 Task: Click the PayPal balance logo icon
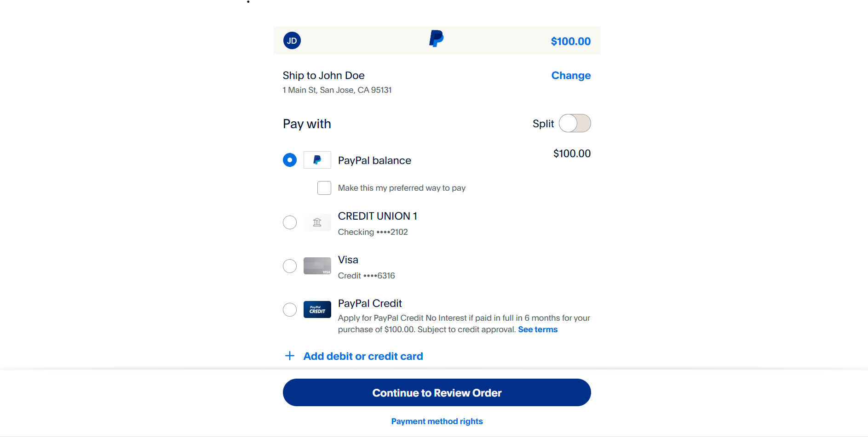[x=317, y=160]
